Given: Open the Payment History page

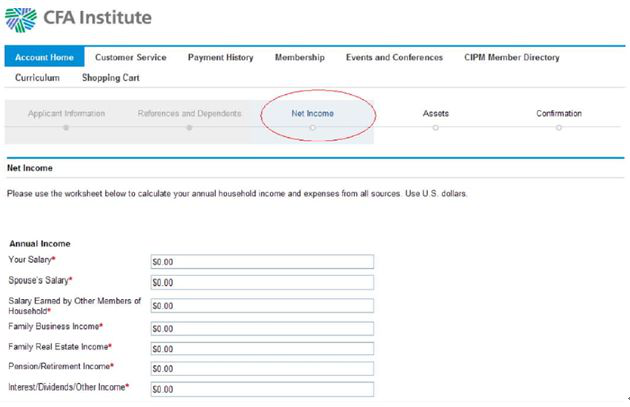Looking at the screenshot, I should click(x=220, y=58).
